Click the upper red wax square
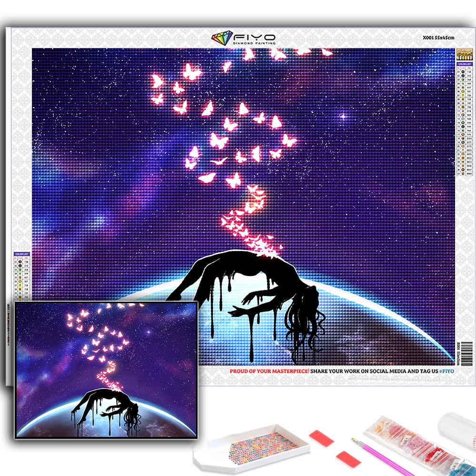The width and height of the screenshot is (476, 476). click(x=321, y=438)
